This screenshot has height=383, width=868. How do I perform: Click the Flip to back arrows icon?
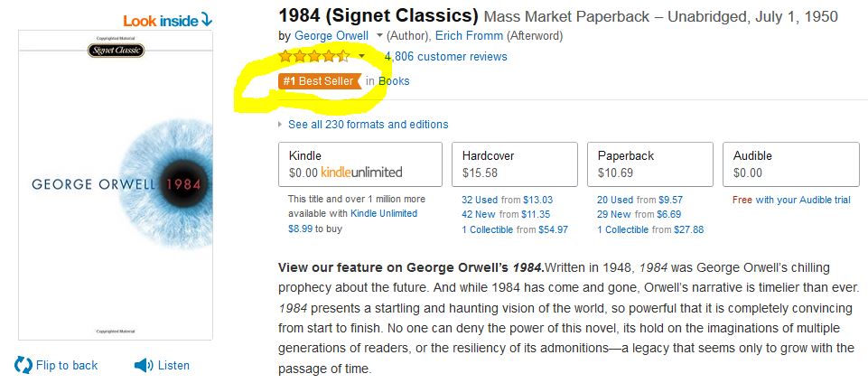[23, 365]
